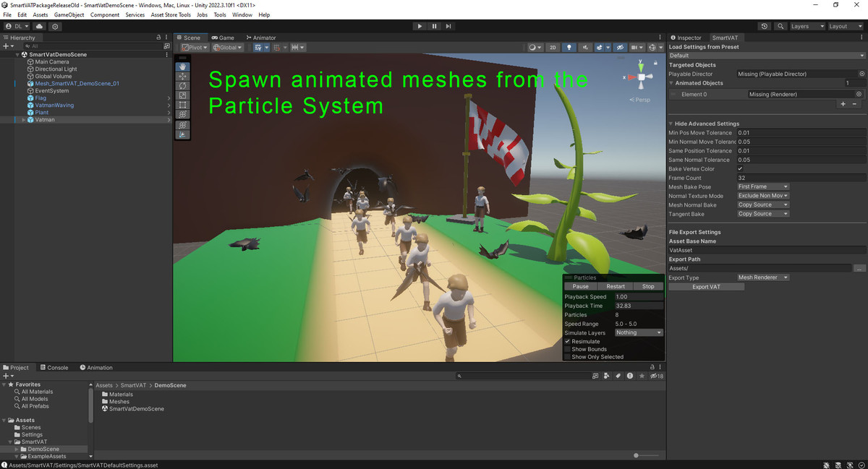Screen dimensions: 868x469
Task: Toggle 2D view mode in Scene
Action: (553, 48)
